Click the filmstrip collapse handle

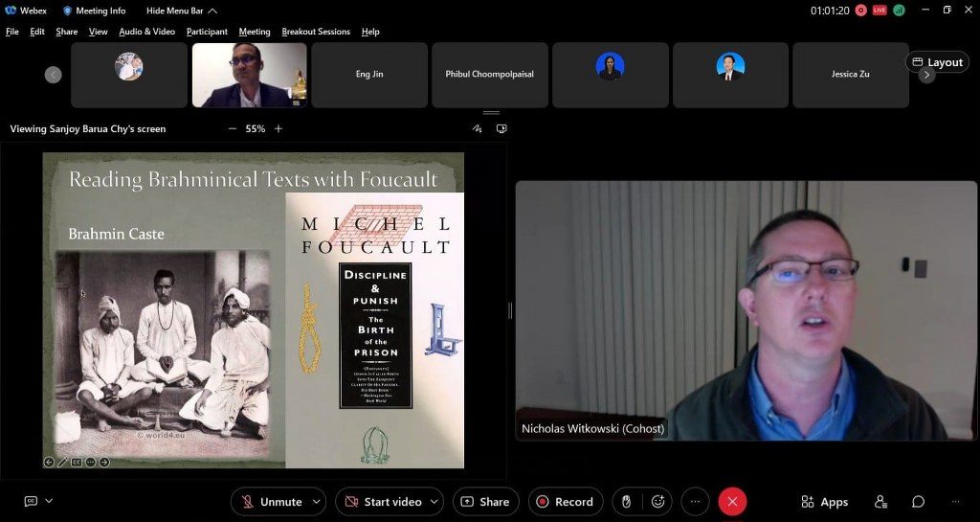click(491, 112)
